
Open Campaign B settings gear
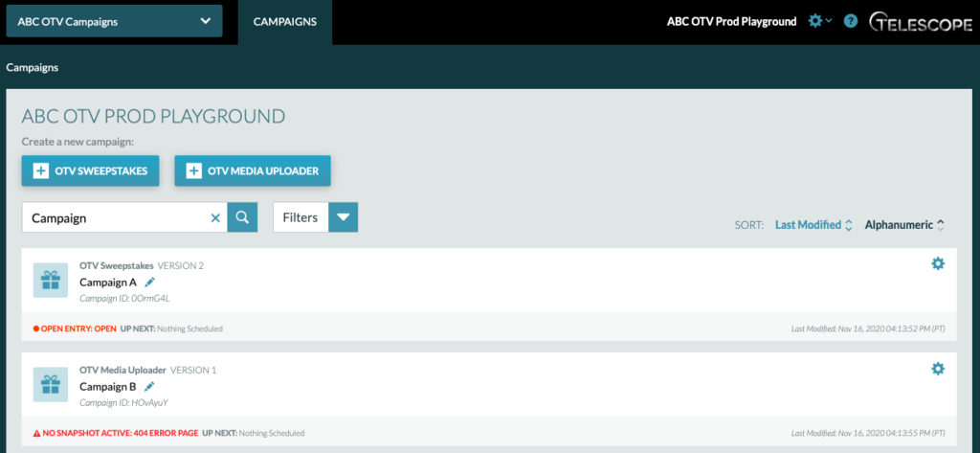click(x=938, y=369)
